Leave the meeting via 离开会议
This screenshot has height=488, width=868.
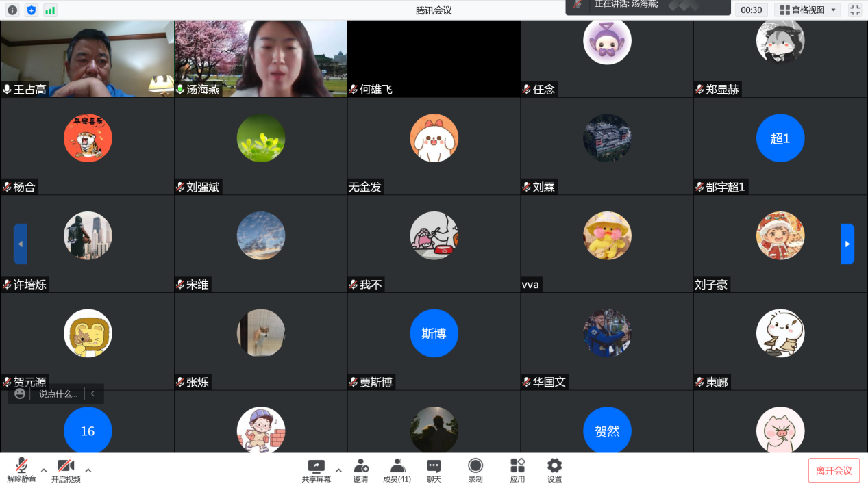click(x=835, y=470)
